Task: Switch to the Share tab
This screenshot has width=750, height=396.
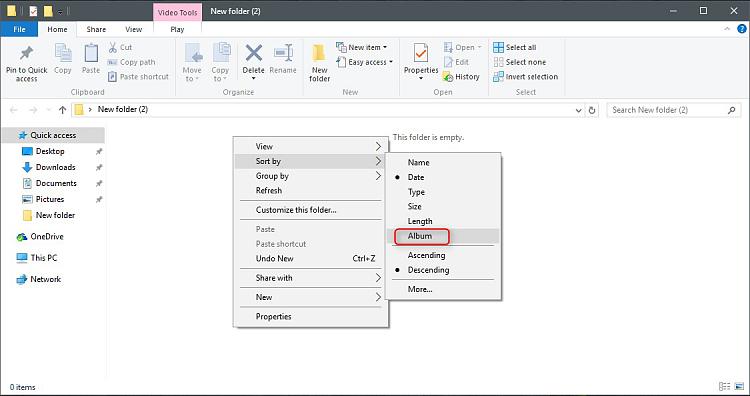Action: (96, 29)
